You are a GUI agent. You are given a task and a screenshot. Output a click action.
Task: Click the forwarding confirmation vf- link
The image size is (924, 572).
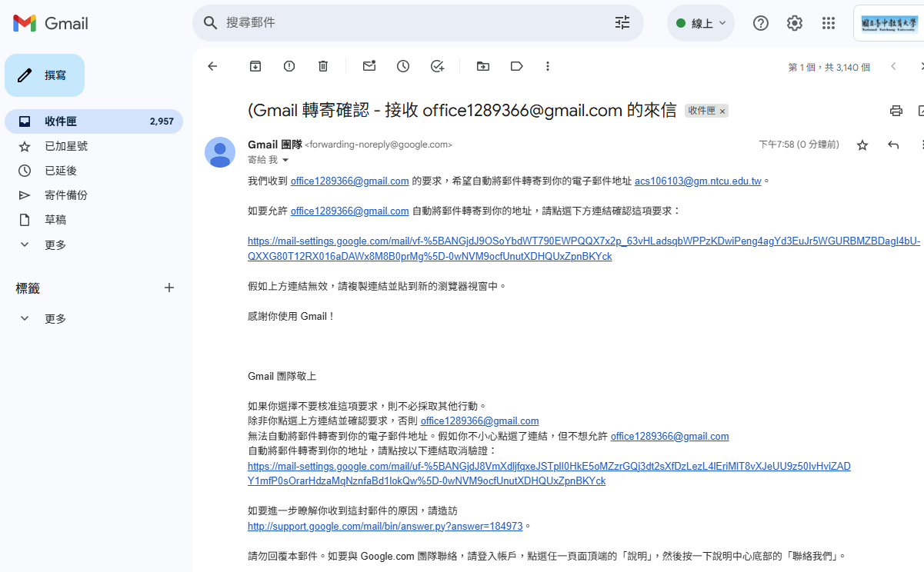point(584,248)
